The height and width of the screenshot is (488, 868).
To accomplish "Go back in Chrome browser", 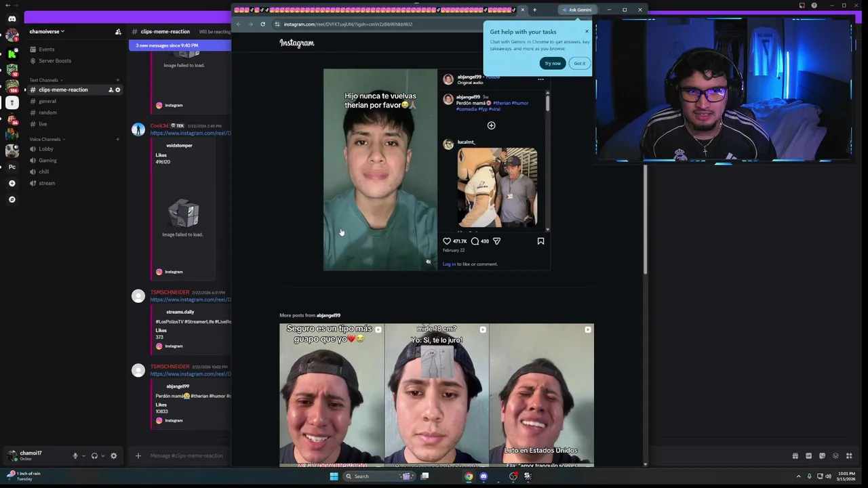I will tap(239, 24).
